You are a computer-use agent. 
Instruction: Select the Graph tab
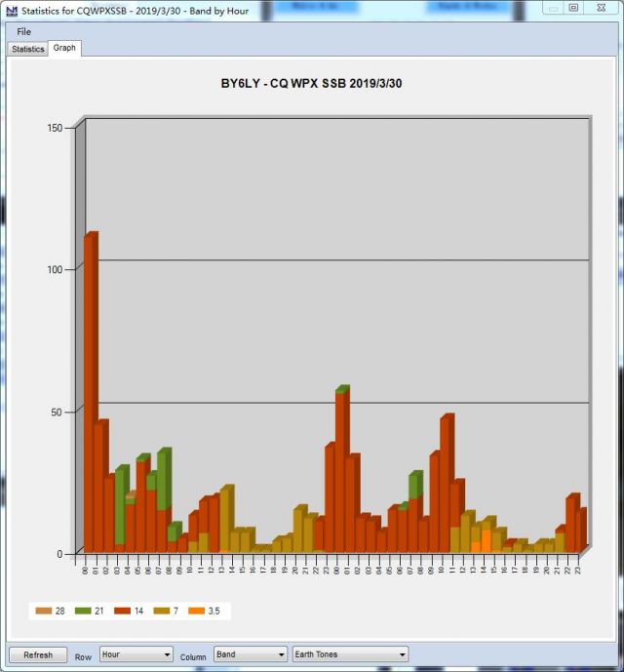coord(64,48)
